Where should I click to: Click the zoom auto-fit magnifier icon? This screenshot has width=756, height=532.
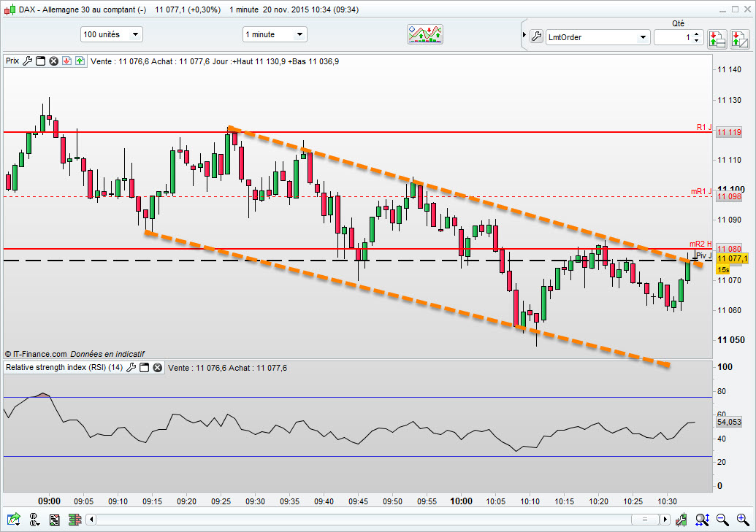(702, 520)
